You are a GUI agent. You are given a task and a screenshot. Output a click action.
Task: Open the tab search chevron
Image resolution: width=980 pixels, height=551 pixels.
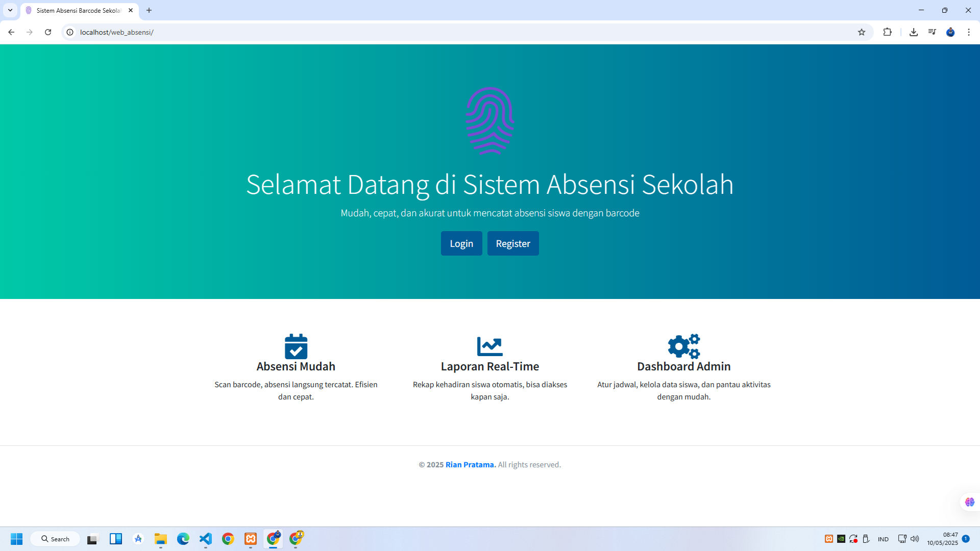(x=10, y=10)
